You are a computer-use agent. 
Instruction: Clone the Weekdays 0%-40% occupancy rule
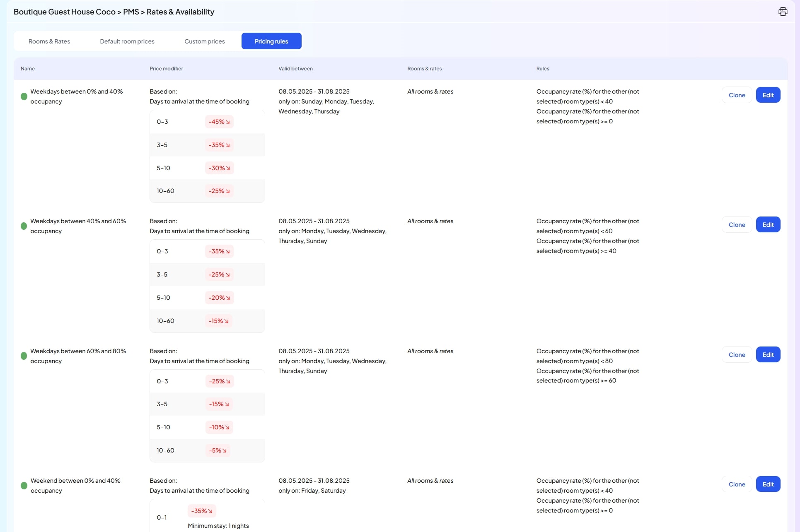click(x=737, y=95)
